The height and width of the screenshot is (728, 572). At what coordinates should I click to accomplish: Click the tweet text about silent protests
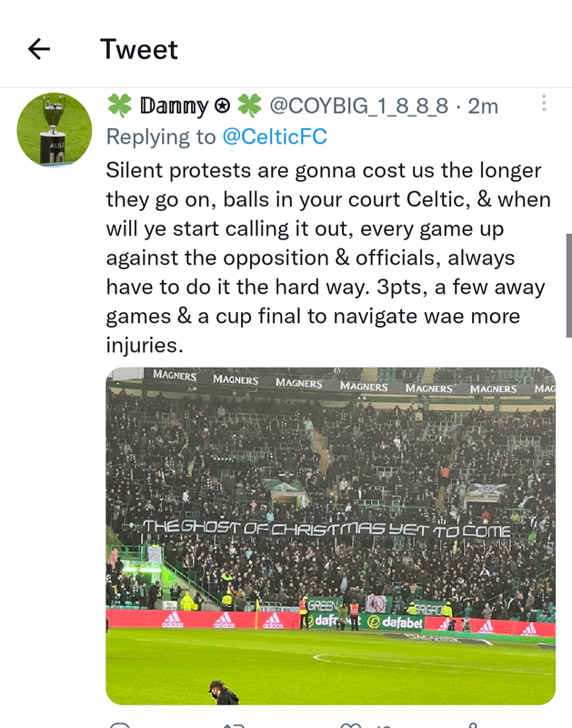328,258
